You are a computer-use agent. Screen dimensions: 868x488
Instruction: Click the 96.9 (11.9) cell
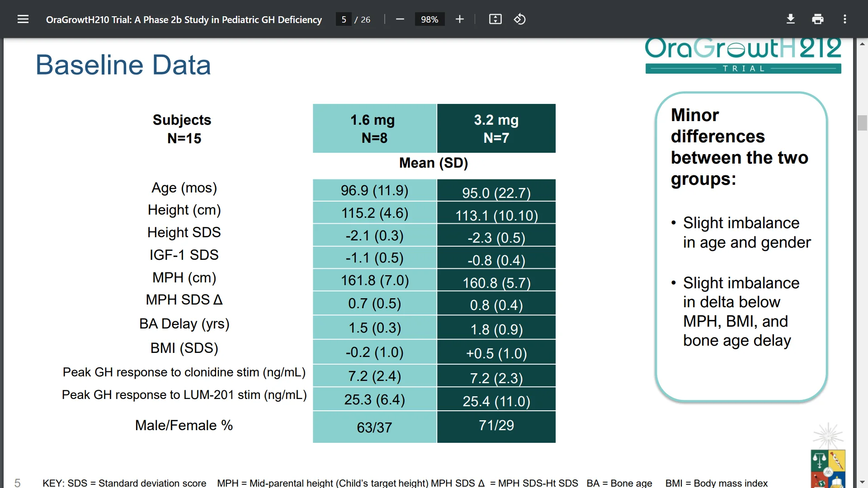[374, 190]
